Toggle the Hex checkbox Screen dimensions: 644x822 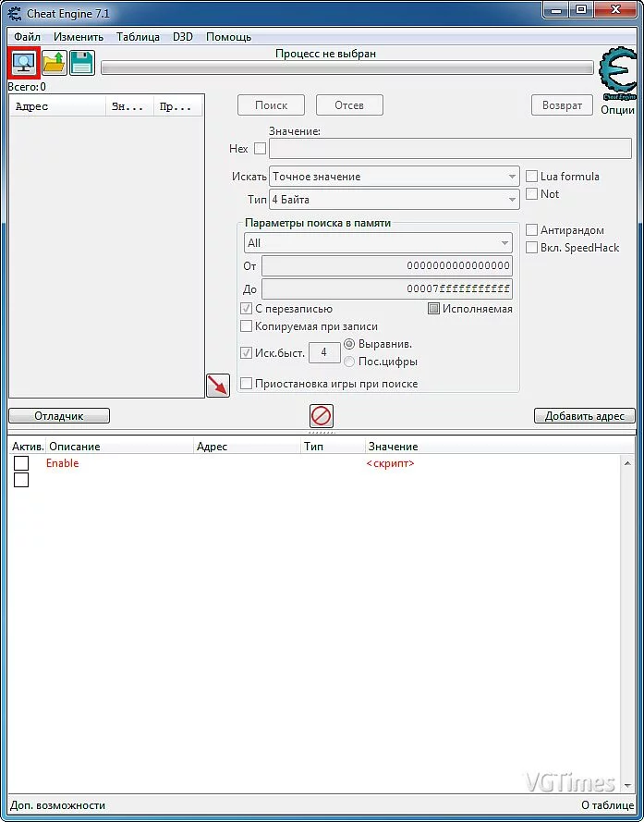pyautogui.click(x=260, y=149)
